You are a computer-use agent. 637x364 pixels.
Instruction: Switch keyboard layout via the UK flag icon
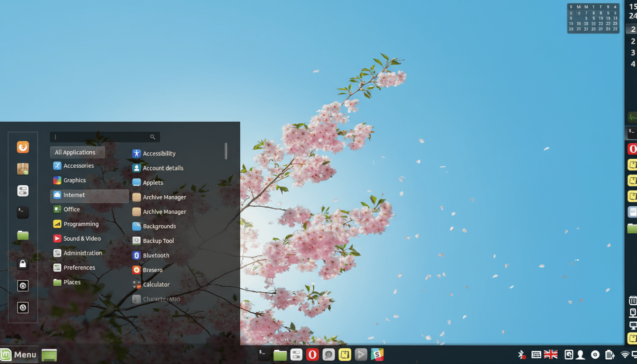pyautogui.click(x=550, y=354)
